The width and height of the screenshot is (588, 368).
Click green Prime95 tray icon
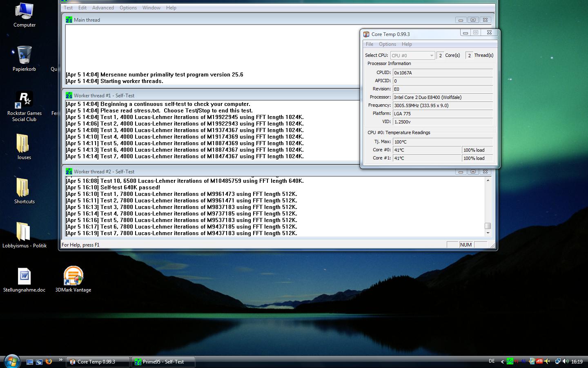[510, 361]
